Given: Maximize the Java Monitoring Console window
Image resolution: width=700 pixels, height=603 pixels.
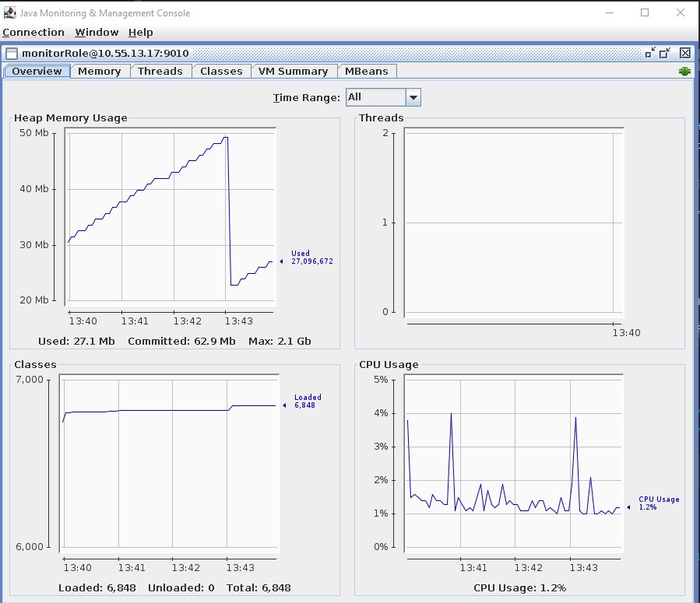Looking at the screenshot, I should point(645,12).
